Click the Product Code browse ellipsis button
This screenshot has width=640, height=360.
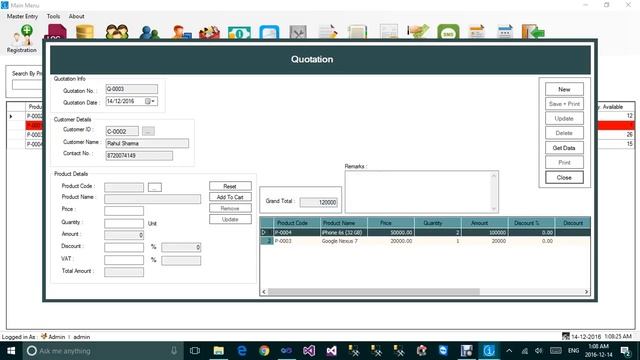(155, 187)
